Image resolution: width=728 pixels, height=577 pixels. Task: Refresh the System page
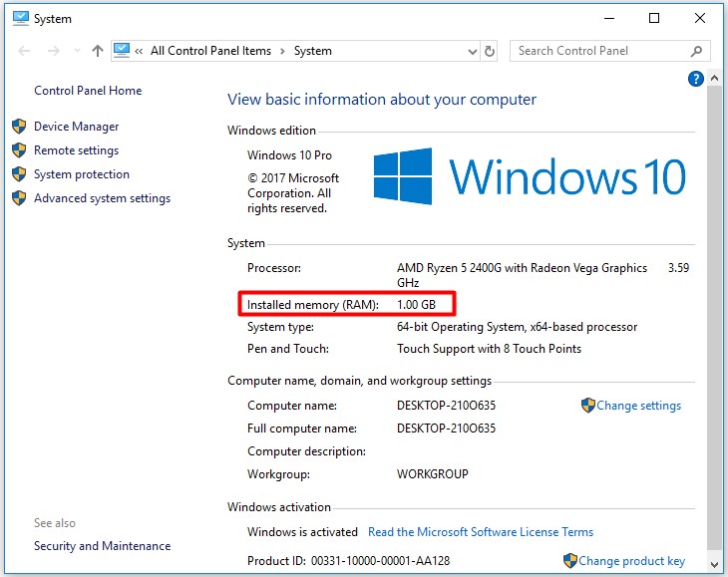[490, 51]
